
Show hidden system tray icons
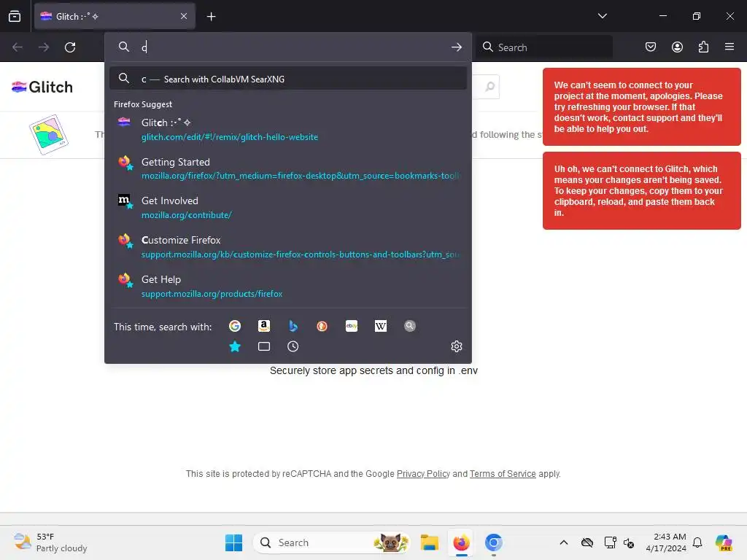point(564,542)
